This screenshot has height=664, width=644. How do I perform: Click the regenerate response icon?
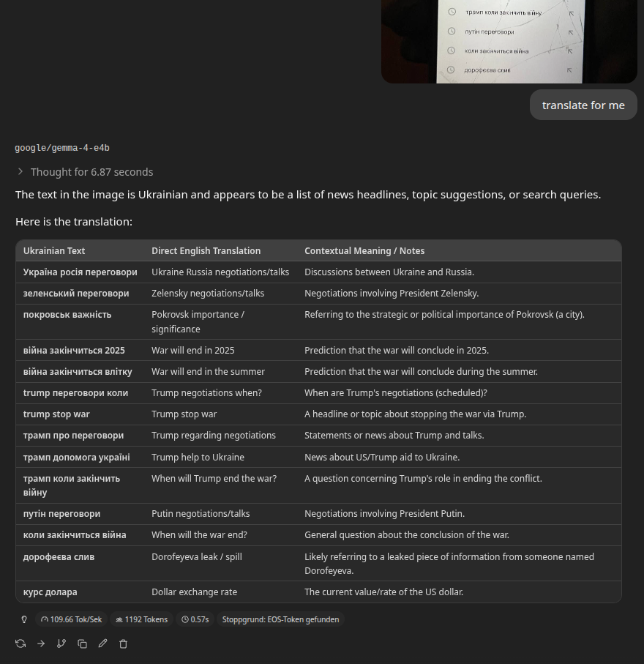pos(20,644)
